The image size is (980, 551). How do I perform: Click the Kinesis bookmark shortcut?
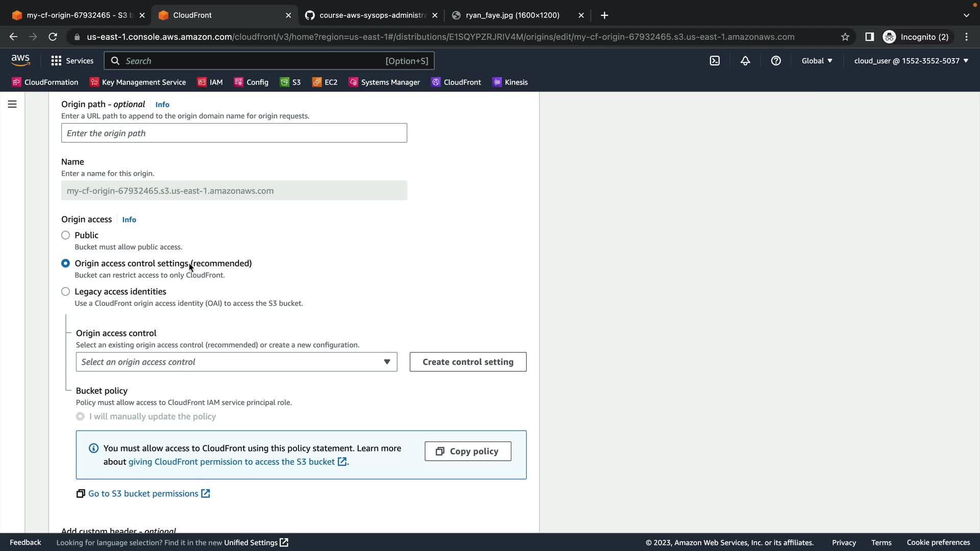pyautogui.click(x=510, y=82)
